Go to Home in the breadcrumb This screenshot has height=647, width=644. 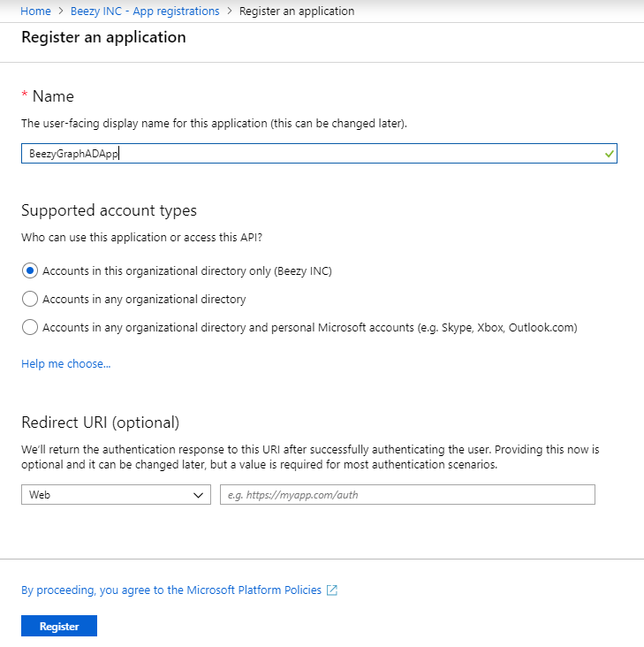[35, 11]
